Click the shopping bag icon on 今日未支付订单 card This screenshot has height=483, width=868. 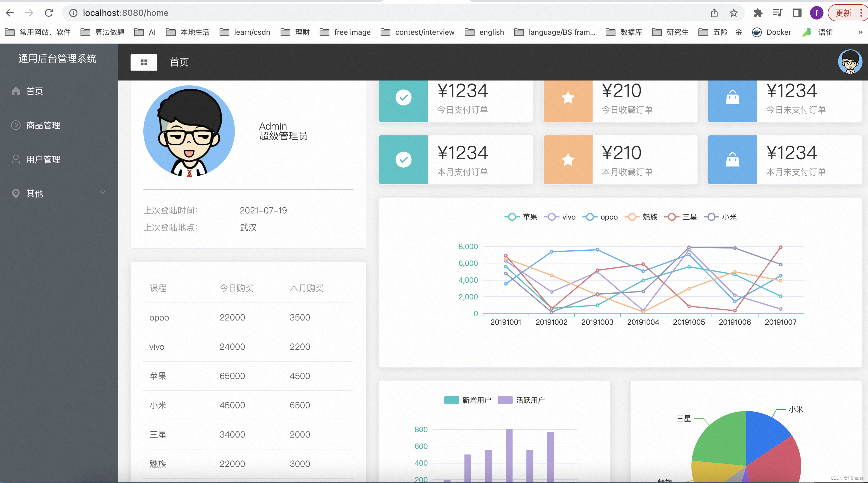732,97
